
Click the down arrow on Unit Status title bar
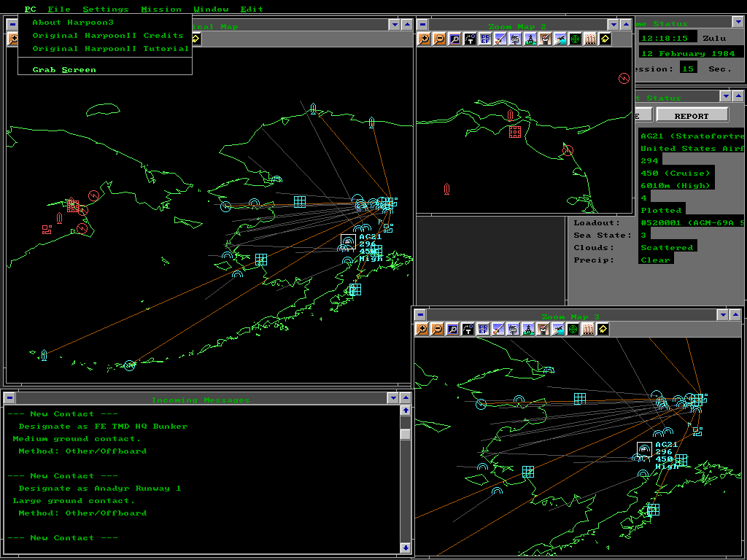click(726, 96)
